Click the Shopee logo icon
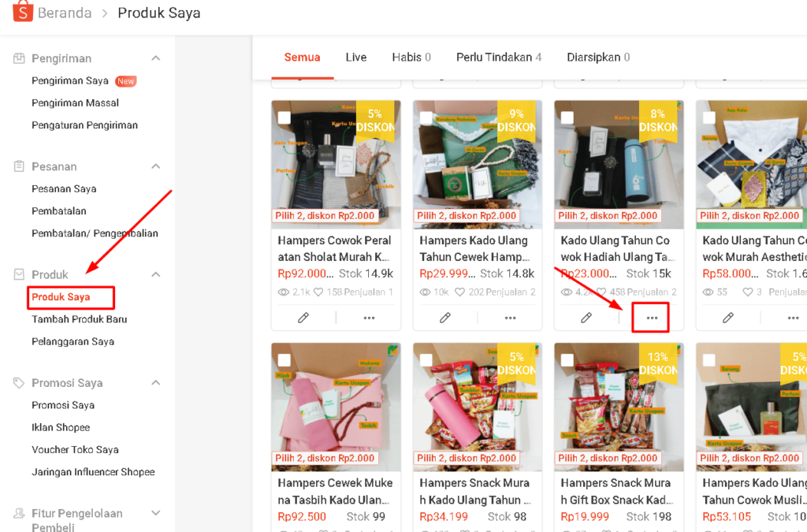This screenshot has width=807, height=532. 22,12
